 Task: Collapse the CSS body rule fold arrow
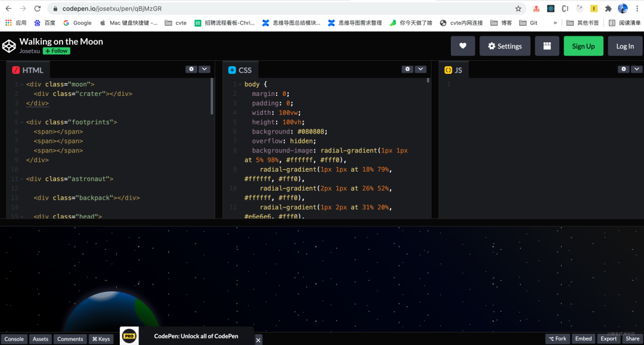tap(240, 85)
